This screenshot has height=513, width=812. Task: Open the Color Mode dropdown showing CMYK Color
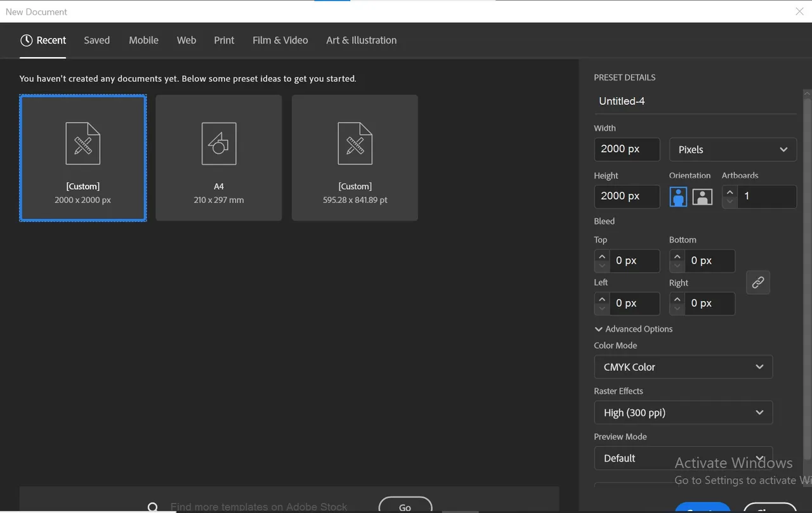(x=683, y=367)
